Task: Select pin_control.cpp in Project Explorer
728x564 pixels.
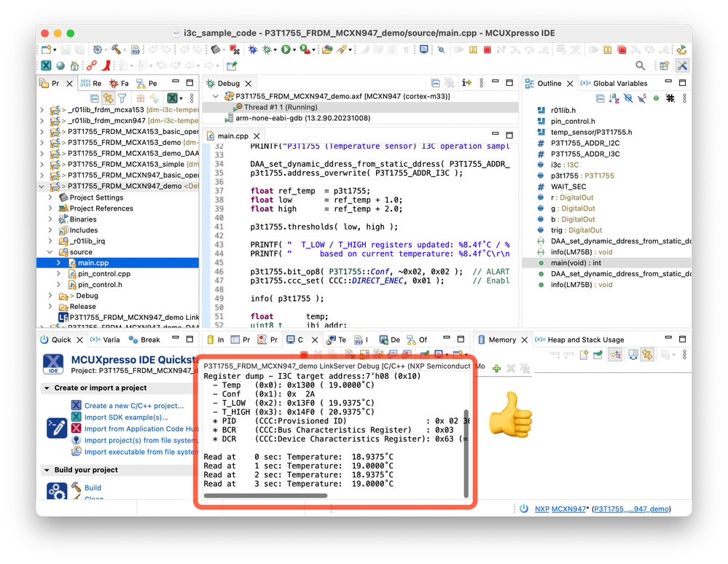Action: [104, 274]
